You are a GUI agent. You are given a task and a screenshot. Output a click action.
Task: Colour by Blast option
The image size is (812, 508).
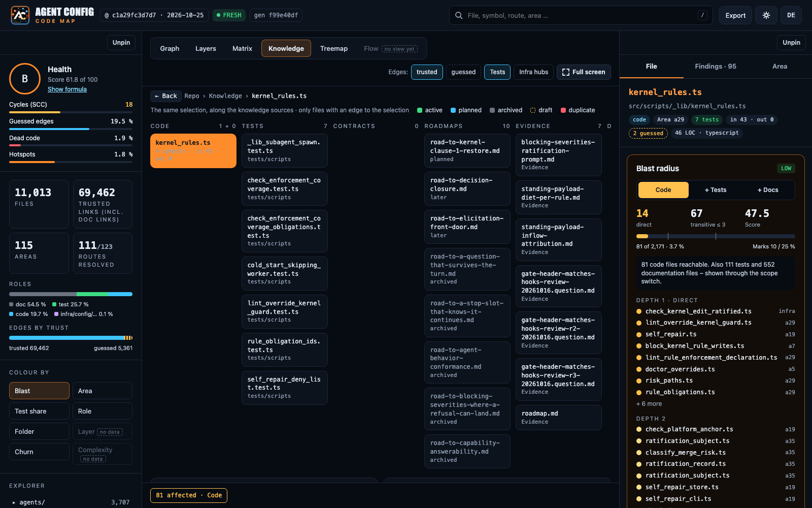pyautogui.click(x=39, y=391)
